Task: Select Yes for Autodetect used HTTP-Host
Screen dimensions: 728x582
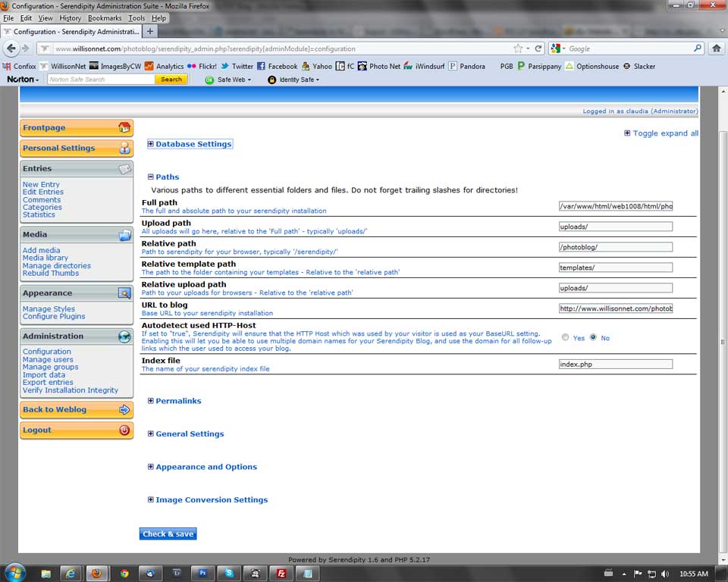Action: pos(566,337)
